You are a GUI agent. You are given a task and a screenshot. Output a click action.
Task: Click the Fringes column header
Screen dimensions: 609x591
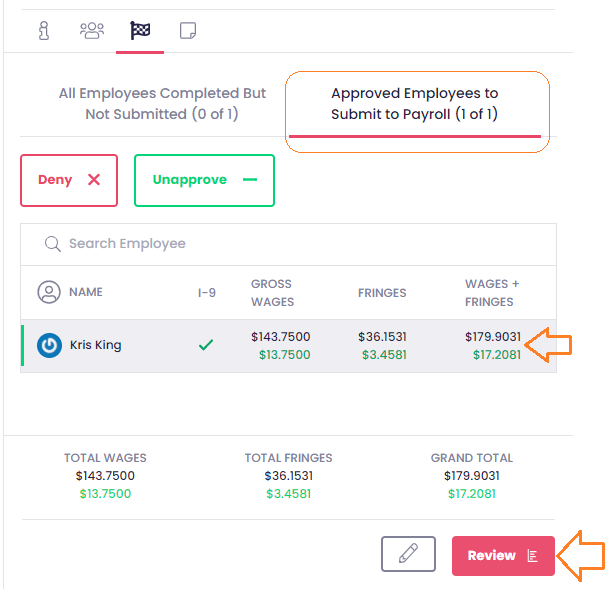[x=382, y=293]
